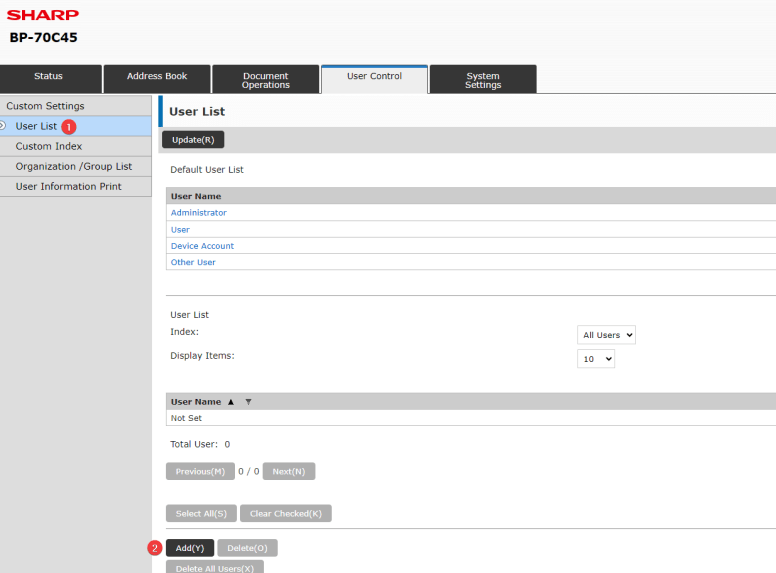The height and width of the screenshot is (573, 776).
Task: Click the SHARP logo
Action: pyautogui.click(x=43, y=15)
